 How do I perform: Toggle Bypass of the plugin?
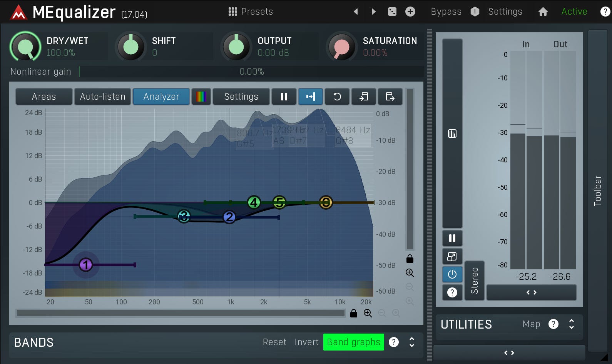[446, 12]
